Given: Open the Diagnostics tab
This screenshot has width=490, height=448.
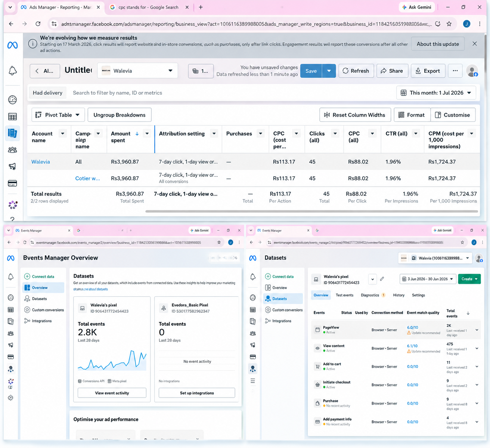Looking at the screenshot, I should click(x=373, y=295).
